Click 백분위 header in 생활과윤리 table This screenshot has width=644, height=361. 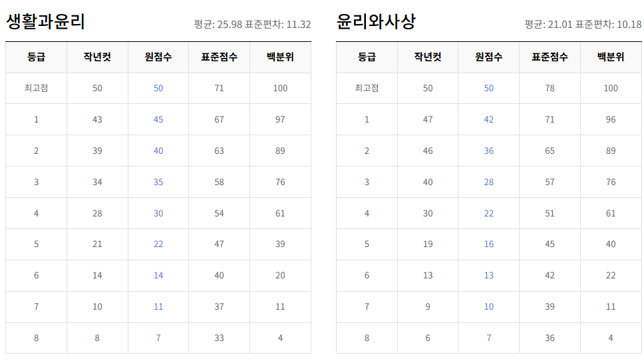[x=280, y=57]
